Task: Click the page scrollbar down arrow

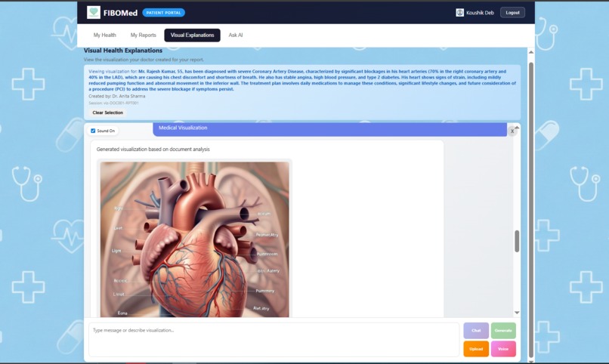Action: click(531, 361)
